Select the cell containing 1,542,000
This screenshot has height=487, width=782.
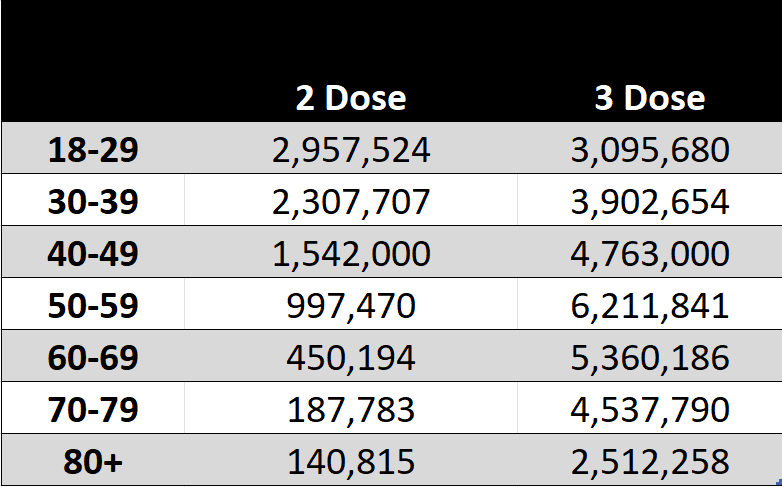[x=351, y=253]
